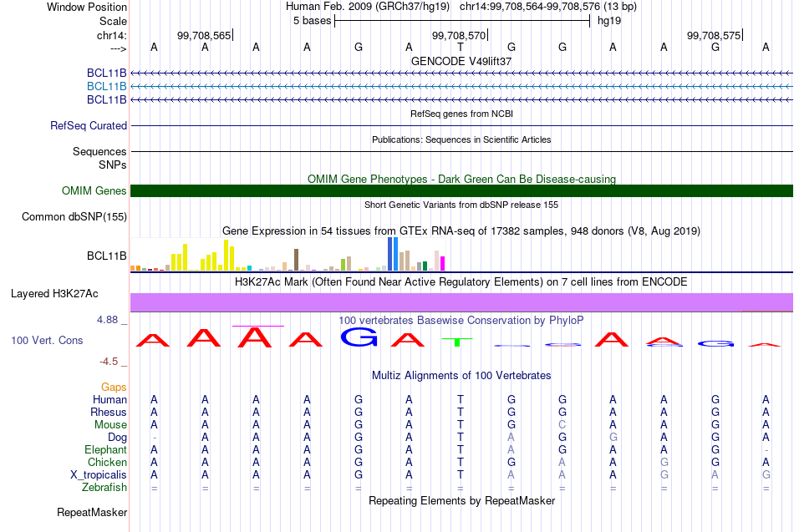Select the Dog alignment row label
This screenshot has width=794, height=532.
(x=117, y=438)
